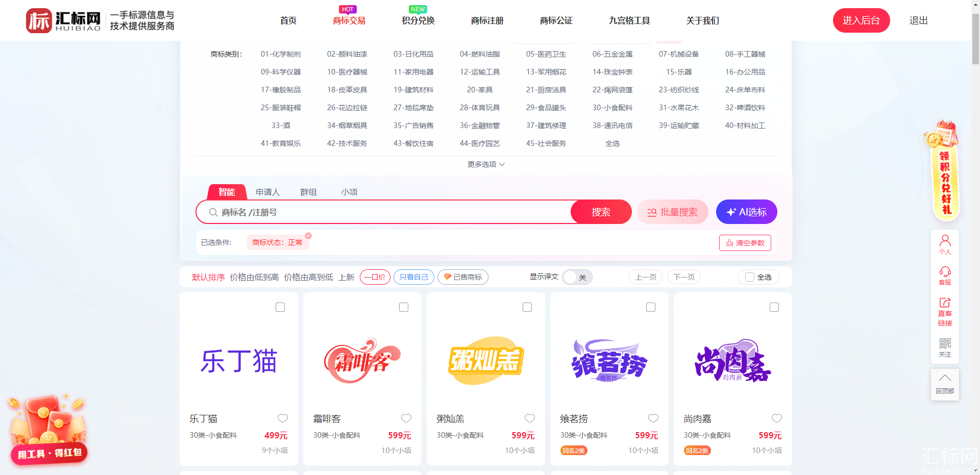This screenshot has width=980, height=475.
Task: Click the heart icon on 乐丁猫 card
Action: pyautogui.click(x=283, y=418)
